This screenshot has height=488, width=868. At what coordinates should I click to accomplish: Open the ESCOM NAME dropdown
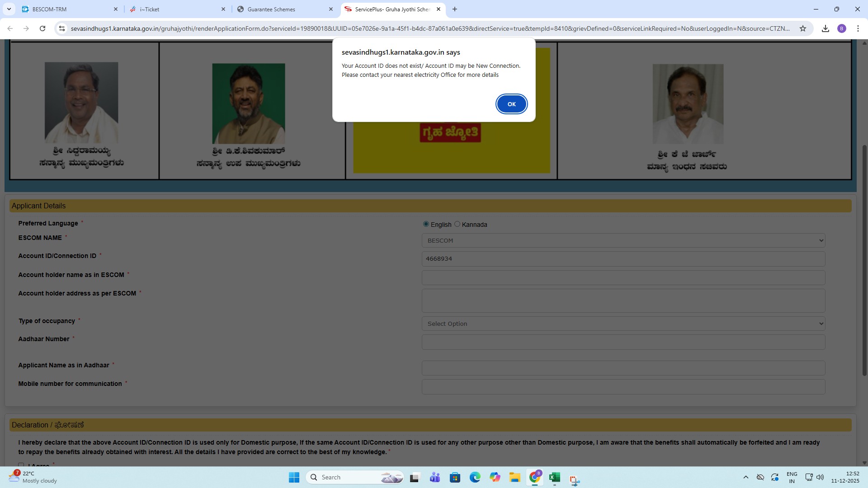click(x=623, y=240)
